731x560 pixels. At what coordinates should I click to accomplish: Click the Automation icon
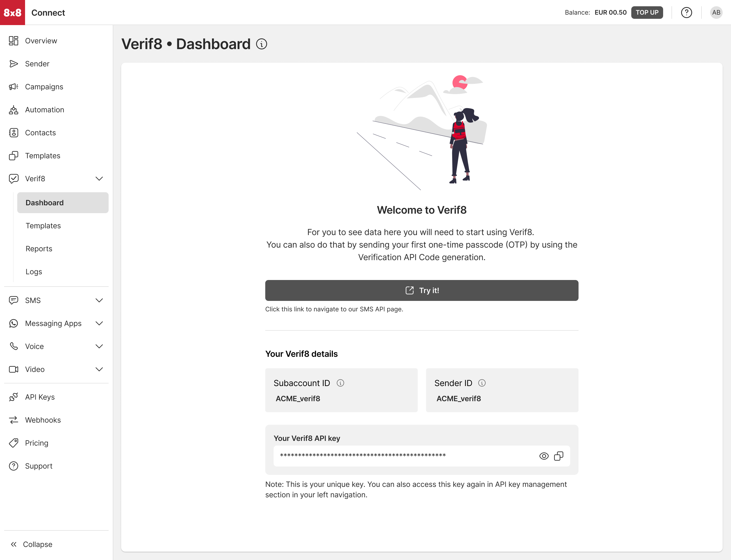13,110
